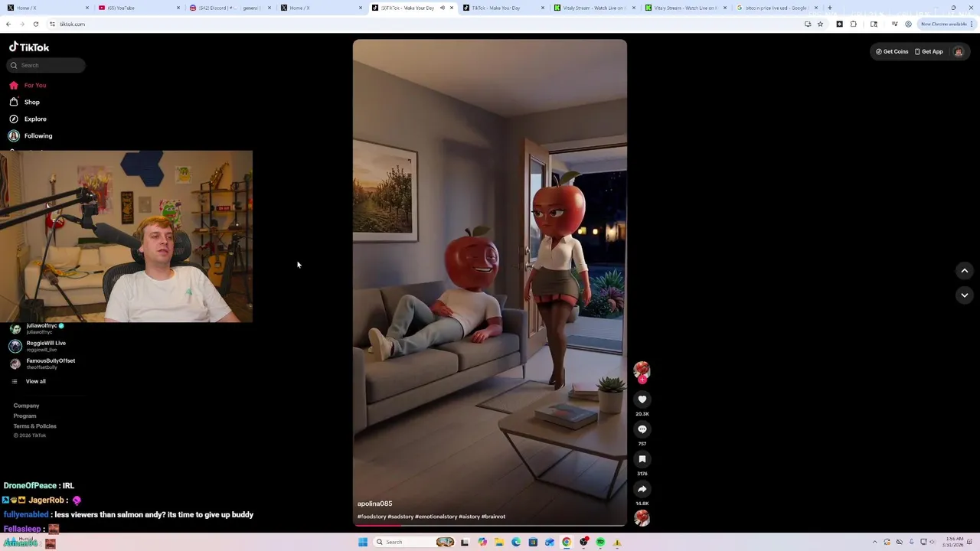This screenshot has width=980, height=551.
Task: Pause the playing apple video
Action: [489, 282]
